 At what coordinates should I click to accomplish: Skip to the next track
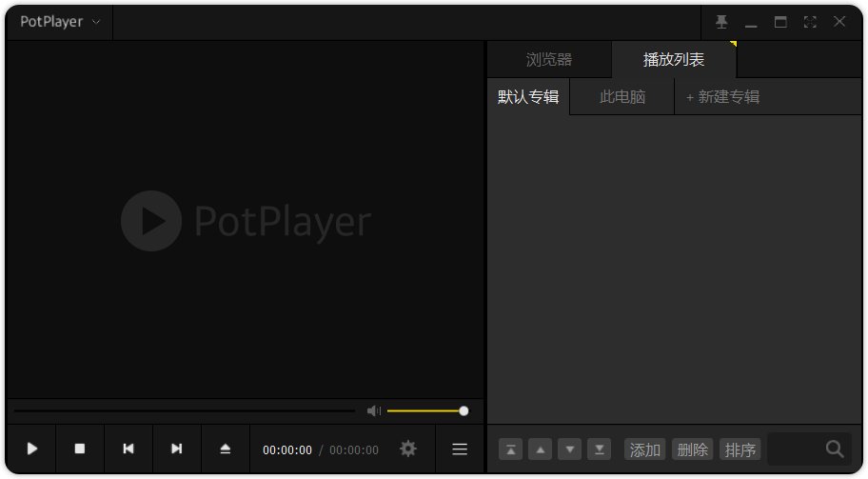177,449
